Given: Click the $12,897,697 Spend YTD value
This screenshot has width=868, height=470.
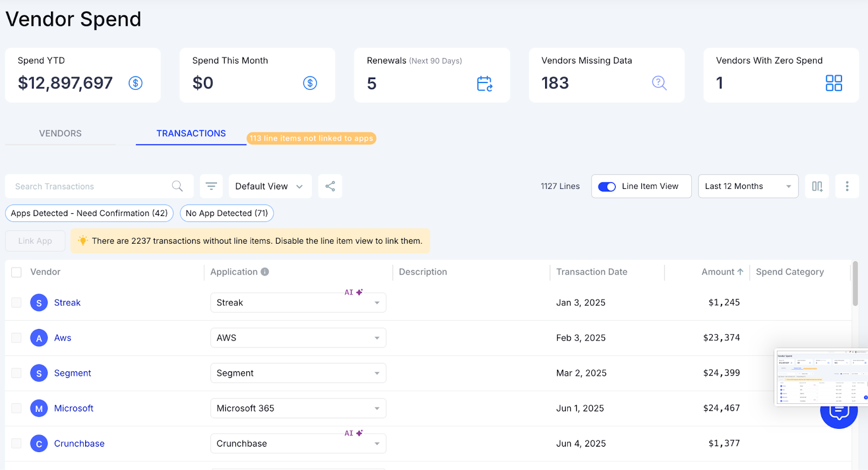Looking at the screenshot, I should point(65,83).
